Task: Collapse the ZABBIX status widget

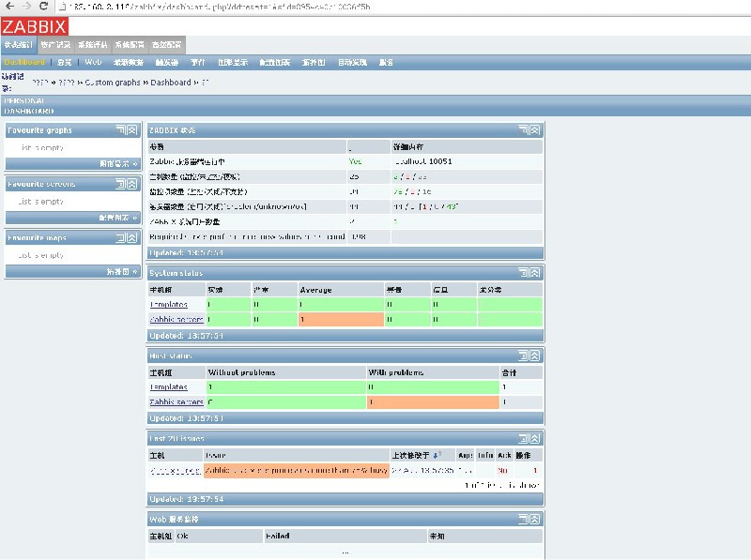Action: click(x=534, y=129)
